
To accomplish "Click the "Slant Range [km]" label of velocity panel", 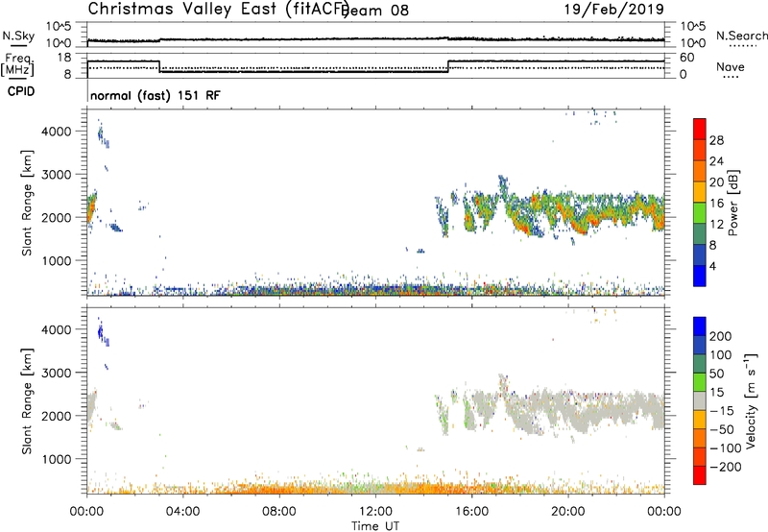I will pyautogui.click(x=27, y=400).
